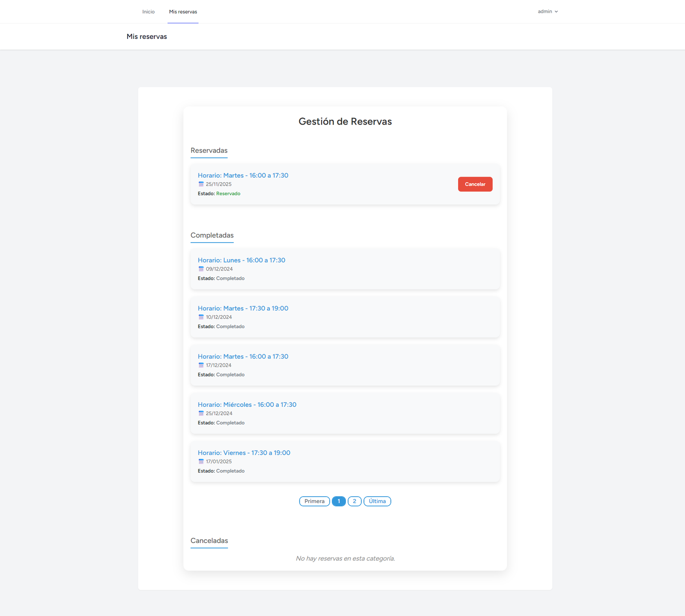Select the Mis reservas navigation tab

(183, 12)
